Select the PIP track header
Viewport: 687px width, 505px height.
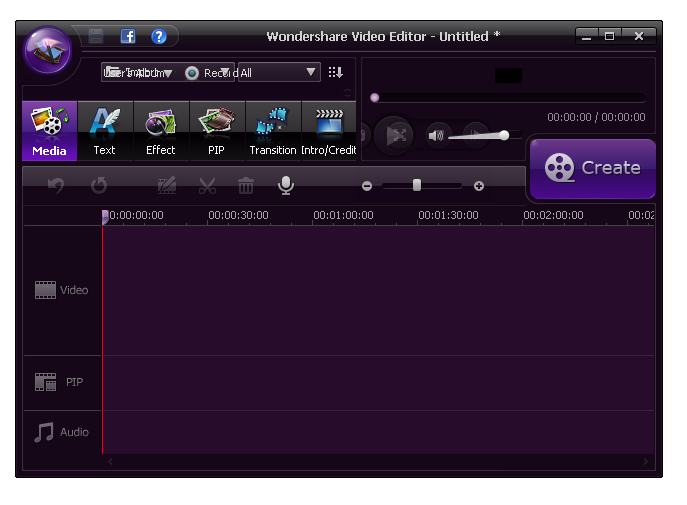[62, 382]
